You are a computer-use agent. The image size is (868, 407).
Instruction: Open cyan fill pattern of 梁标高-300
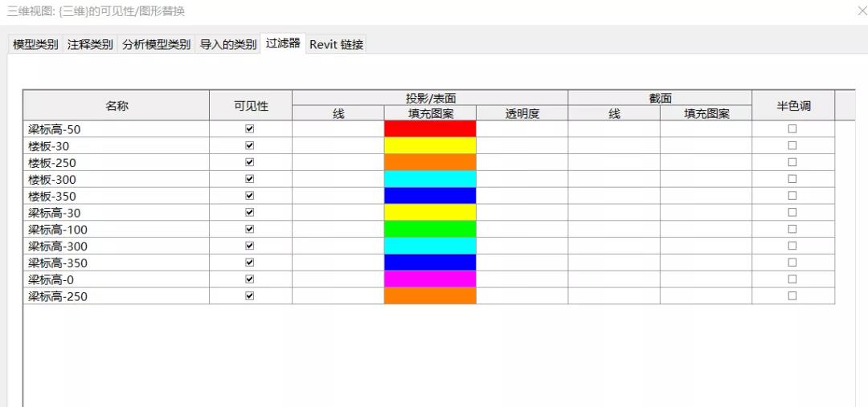click(430, 246)
